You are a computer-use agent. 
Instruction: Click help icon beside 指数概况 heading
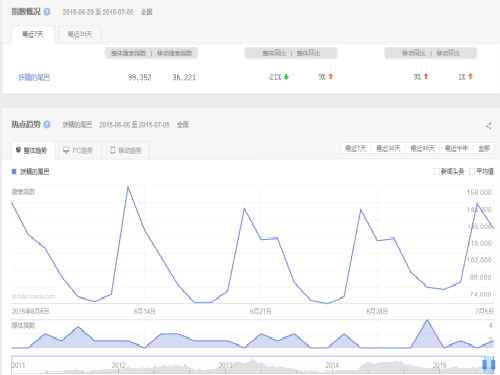[x=47, y=12]
